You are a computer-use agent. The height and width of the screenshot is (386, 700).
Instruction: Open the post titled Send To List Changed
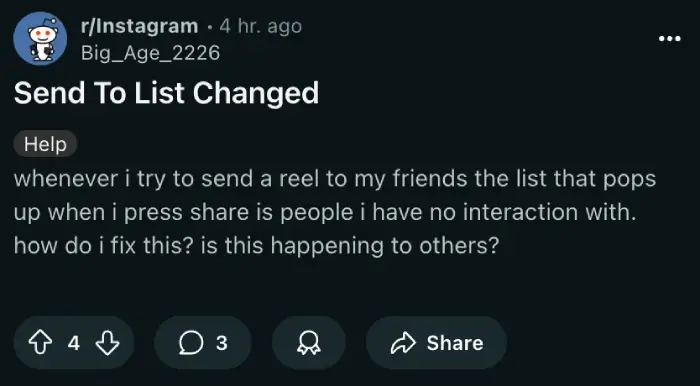coord(167,93)
